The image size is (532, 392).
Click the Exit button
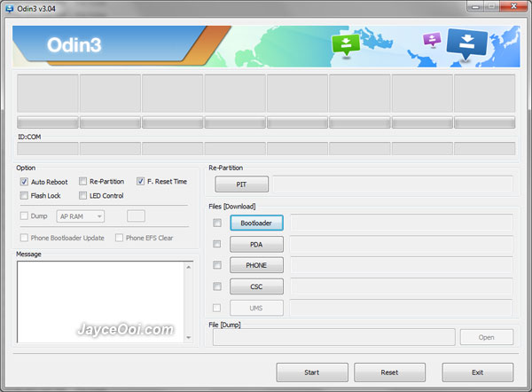pyautogui.click(x=478, y=372)
